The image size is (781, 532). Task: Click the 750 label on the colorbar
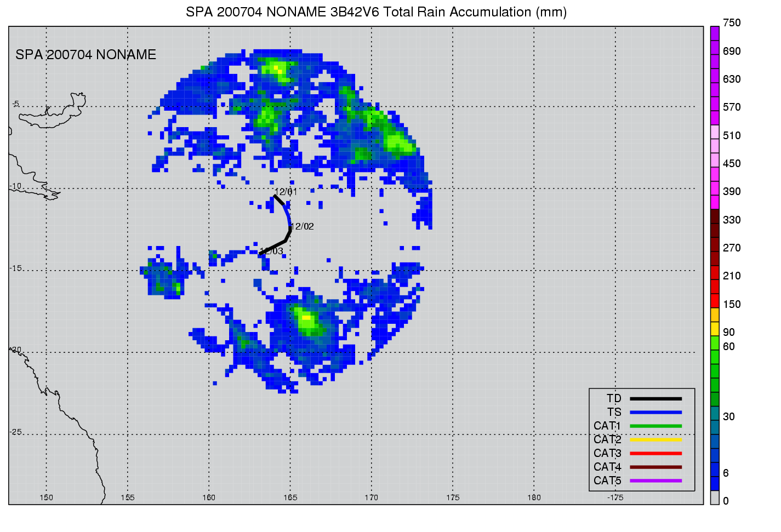732,23
